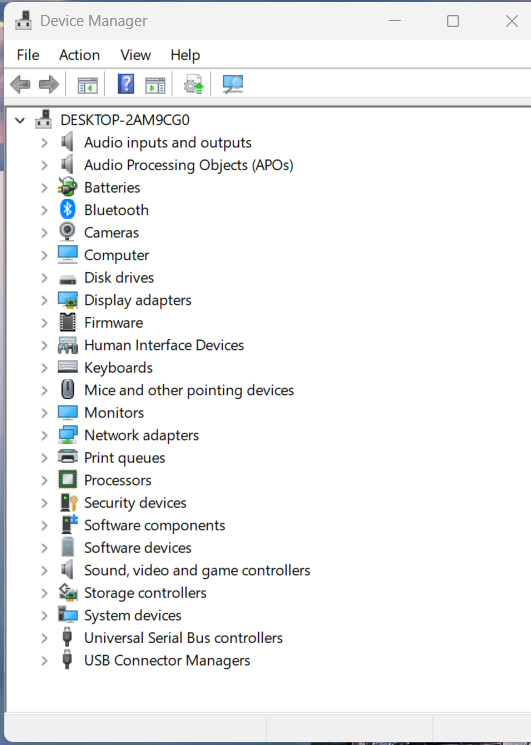
Task: Select Sound, video and game controllers text
Action: [197, 570]
